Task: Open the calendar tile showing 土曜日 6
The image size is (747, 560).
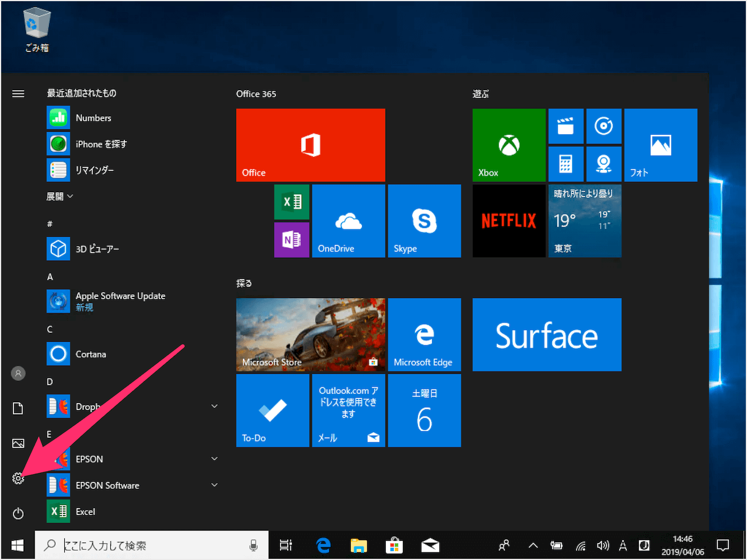Action: (x=424, y=411)
